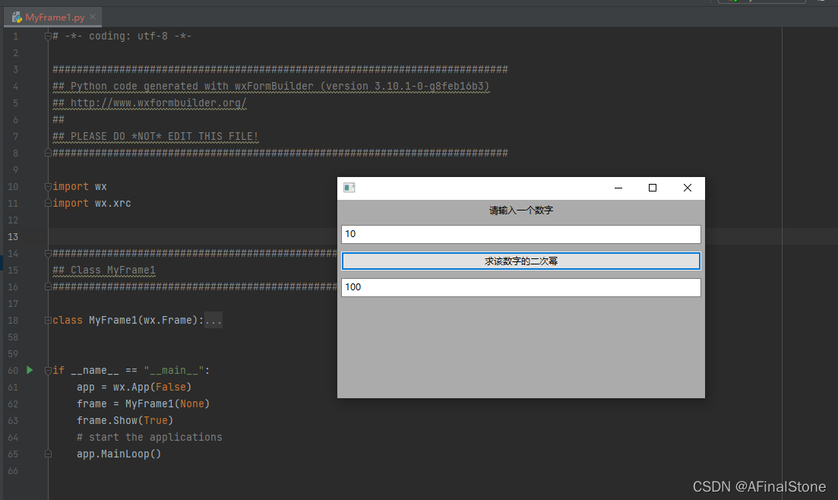Minimize the wxPython dialog window
Screen dimensions: 838x500
coord(618,188)
